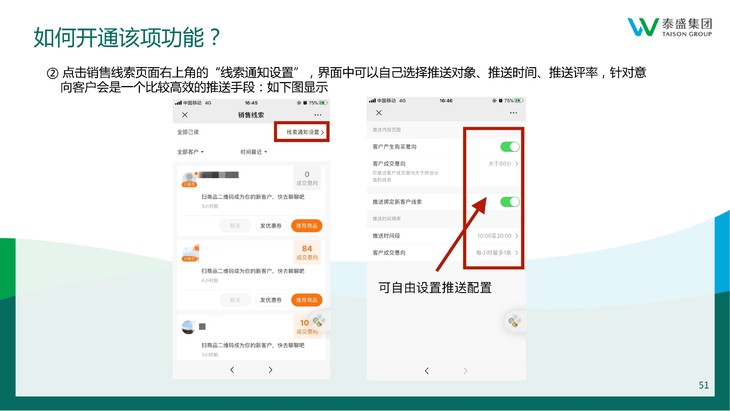Tap the 0 成交意向 score box
This screenshot has height=411, width=730.
(307, 178)
